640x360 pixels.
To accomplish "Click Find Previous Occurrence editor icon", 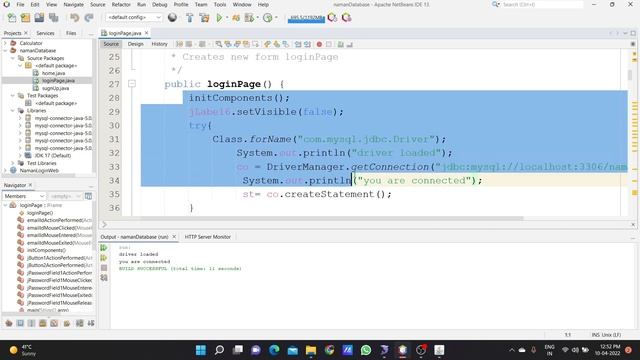I will [x=228, y=44].
